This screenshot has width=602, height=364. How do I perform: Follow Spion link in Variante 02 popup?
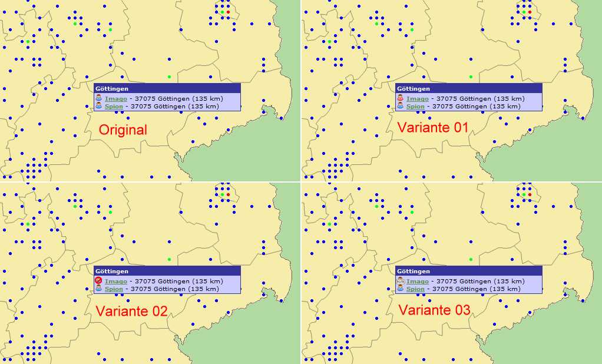(x=114, y=289)
